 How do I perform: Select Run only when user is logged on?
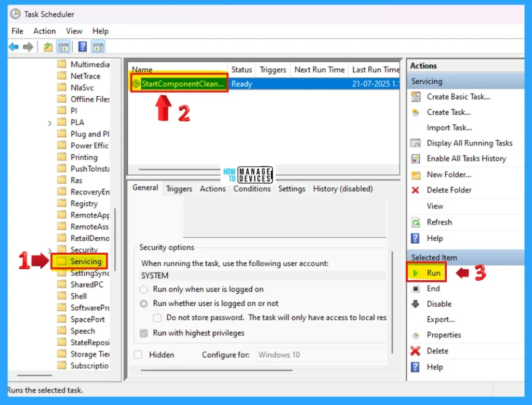point(144,289)
